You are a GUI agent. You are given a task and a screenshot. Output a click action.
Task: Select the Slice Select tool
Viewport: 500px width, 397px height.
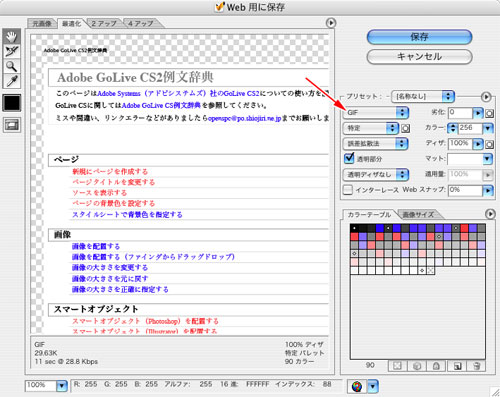[x=12, y=51]
